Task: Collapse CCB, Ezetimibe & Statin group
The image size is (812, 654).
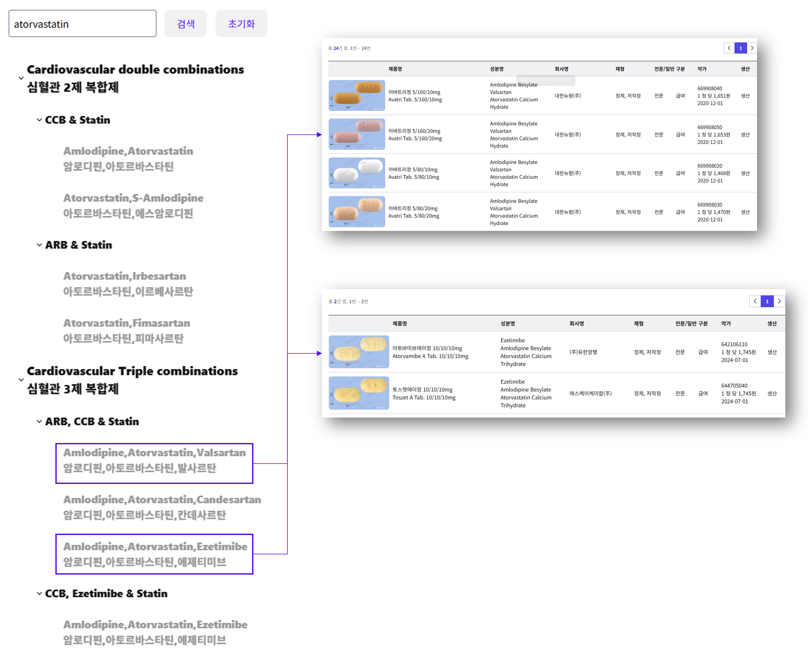Action: click(39, 594)
